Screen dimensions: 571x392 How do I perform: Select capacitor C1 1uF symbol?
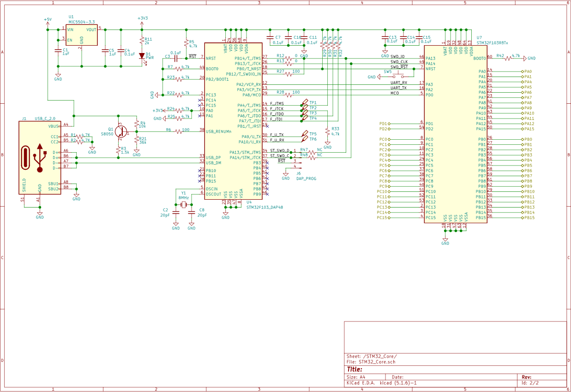[x=58, y=51]
